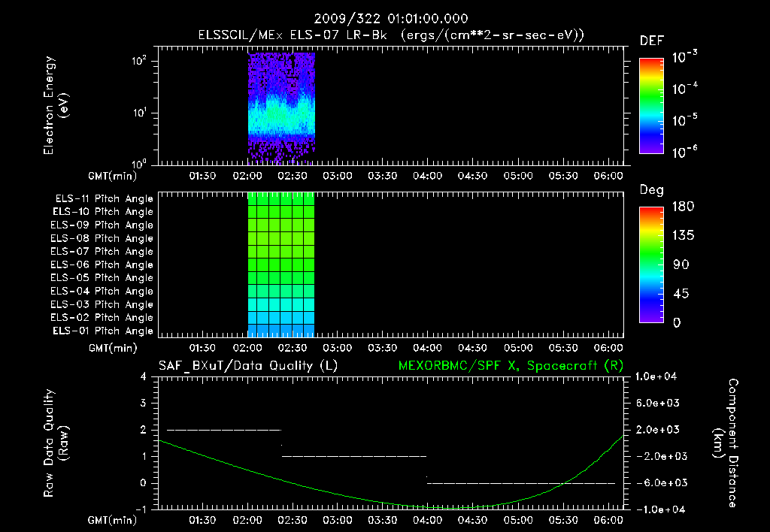Click the 'ELS-02 Pitch Angle' row label
The height and width of the screenshot is (532, 770).
click(x=102, y=318)
